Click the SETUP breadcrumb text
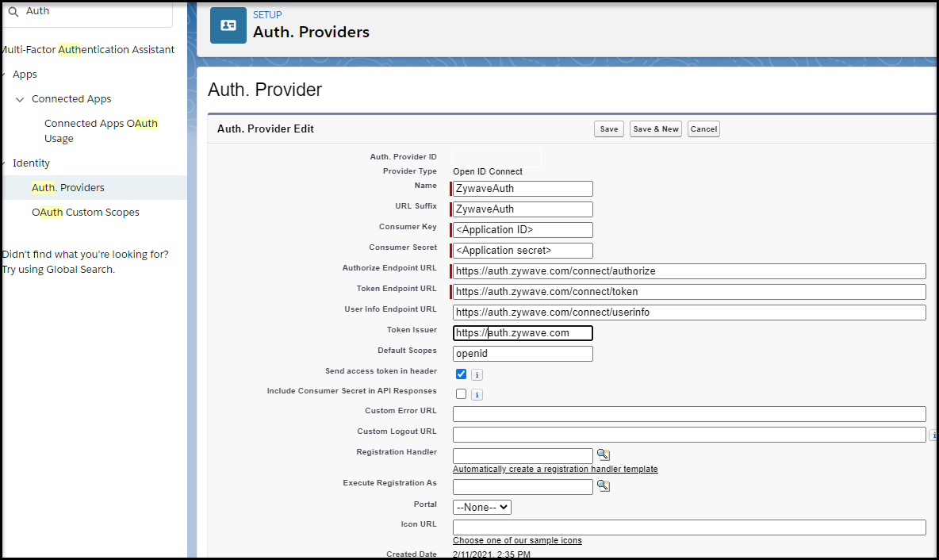Image resolution: width=939 pixels, height=560 pixels. pyautogui.click(x=267, y=15)
